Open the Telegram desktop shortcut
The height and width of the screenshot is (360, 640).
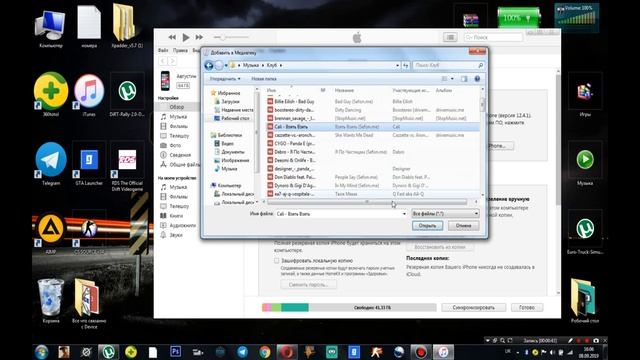(51, 164)
